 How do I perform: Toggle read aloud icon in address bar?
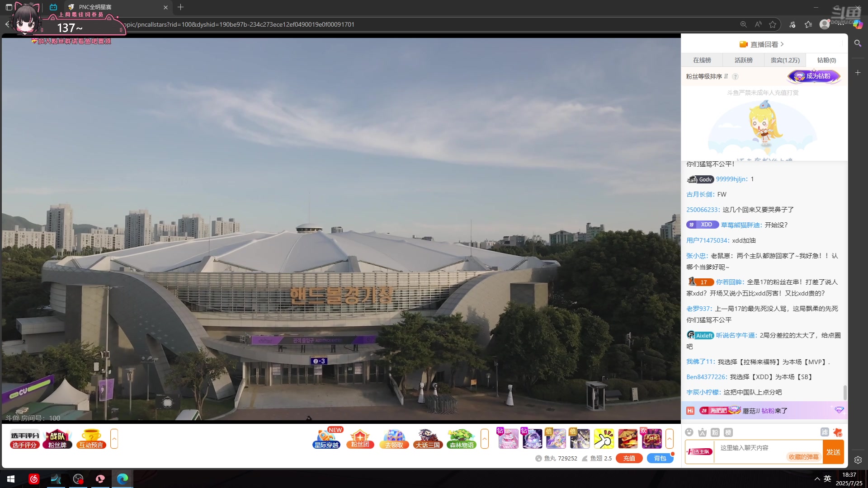pos(758,24)
